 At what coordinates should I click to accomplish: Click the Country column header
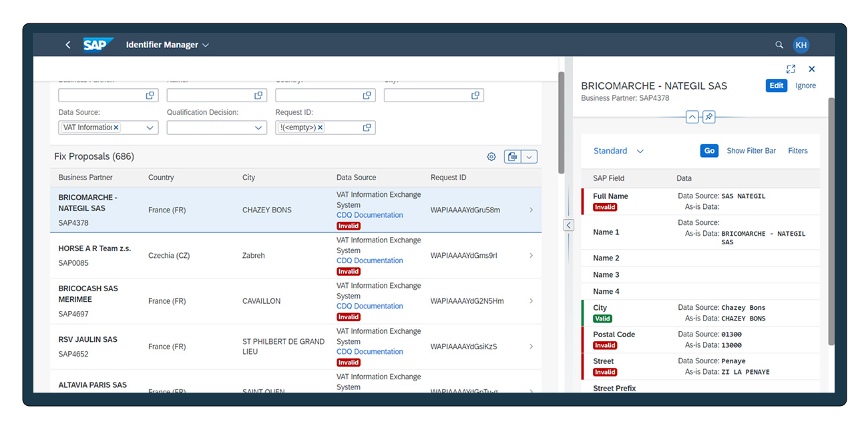pyautogui.click(x=161, y=178)
